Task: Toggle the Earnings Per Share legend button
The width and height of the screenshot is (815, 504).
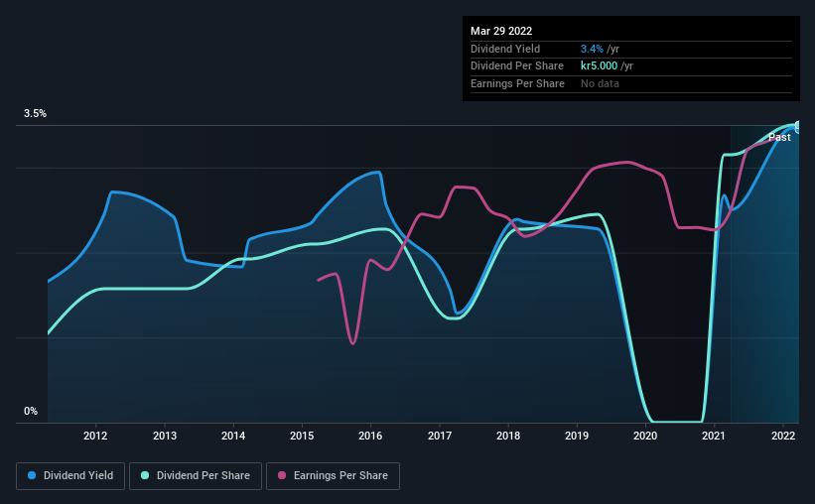Action: point(333,476)
